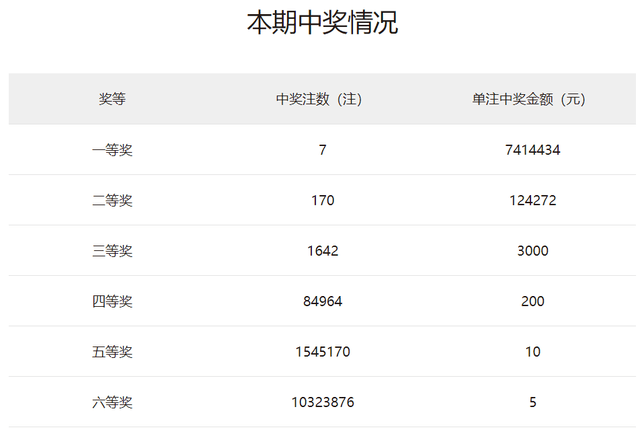Click the 一等奖 winner count 7
Viewport: 640px width, 438px height.
point(322,150)
